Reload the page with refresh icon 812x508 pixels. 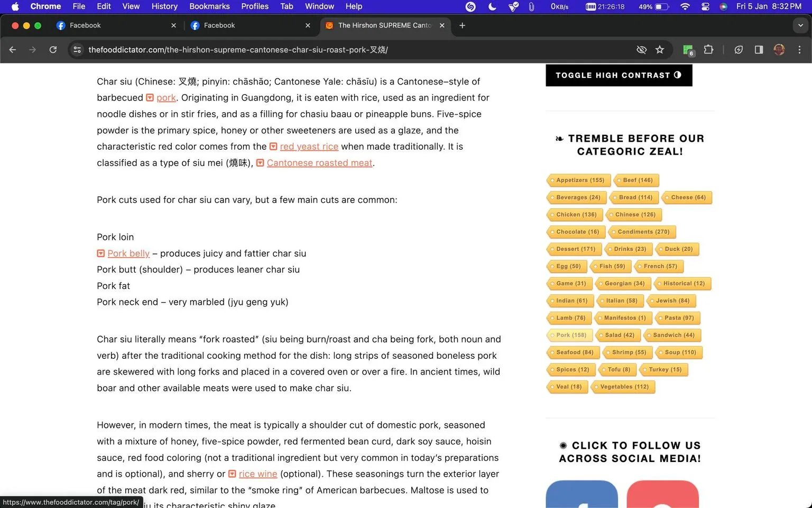coord(53,50)
